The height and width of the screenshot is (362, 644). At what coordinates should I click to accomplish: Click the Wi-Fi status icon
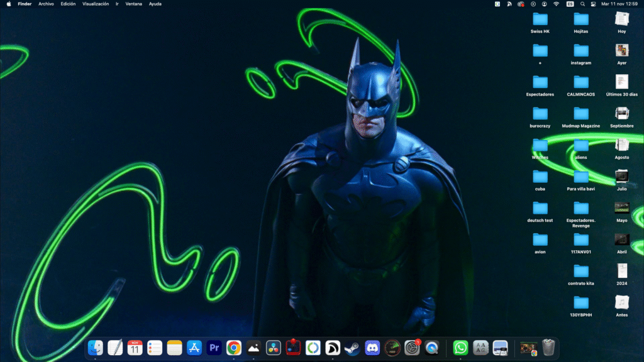click(x=556, y=4)
